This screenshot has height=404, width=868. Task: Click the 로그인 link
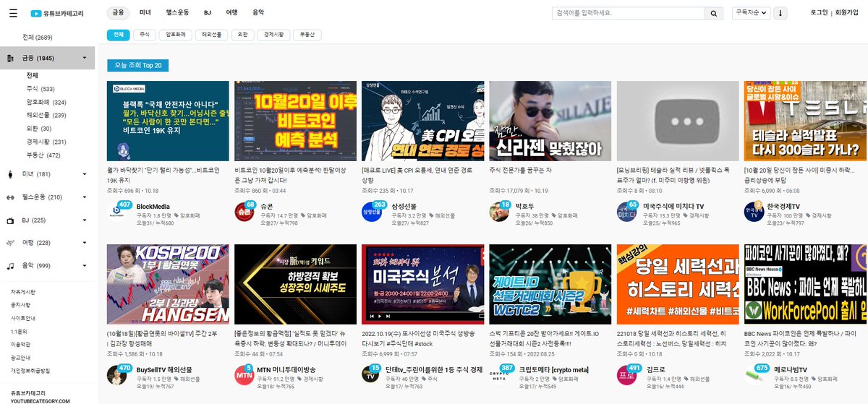pyautogui.click(x=819, y=13)
